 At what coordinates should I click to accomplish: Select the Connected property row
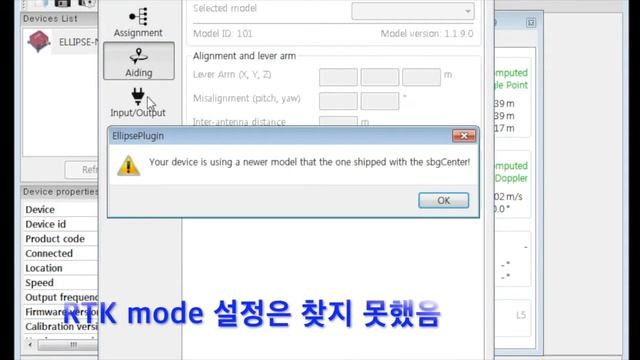pyautogui.click(x=60, y=253)
